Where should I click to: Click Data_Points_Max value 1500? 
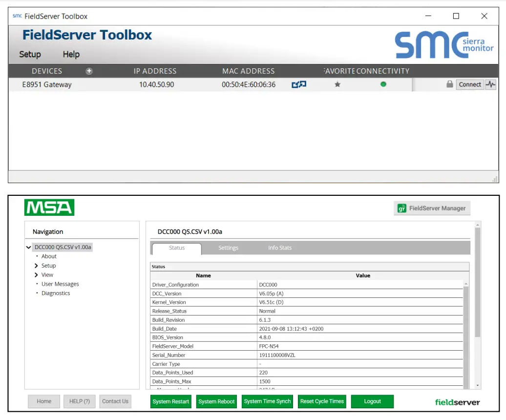(265, 381)
